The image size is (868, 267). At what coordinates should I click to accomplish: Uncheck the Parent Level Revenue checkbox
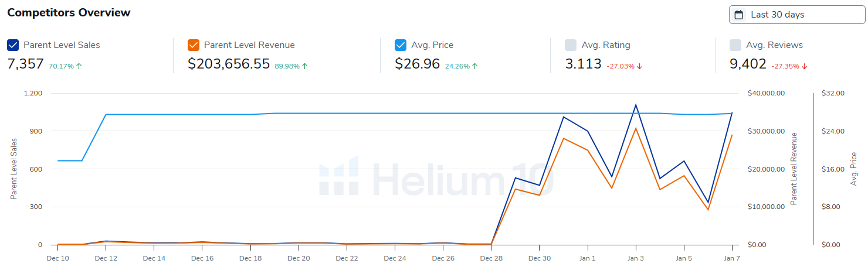point(194,45)
